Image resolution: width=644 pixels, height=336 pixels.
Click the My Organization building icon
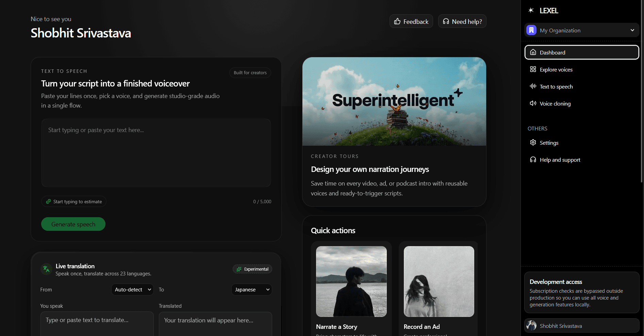pos(531,30)
